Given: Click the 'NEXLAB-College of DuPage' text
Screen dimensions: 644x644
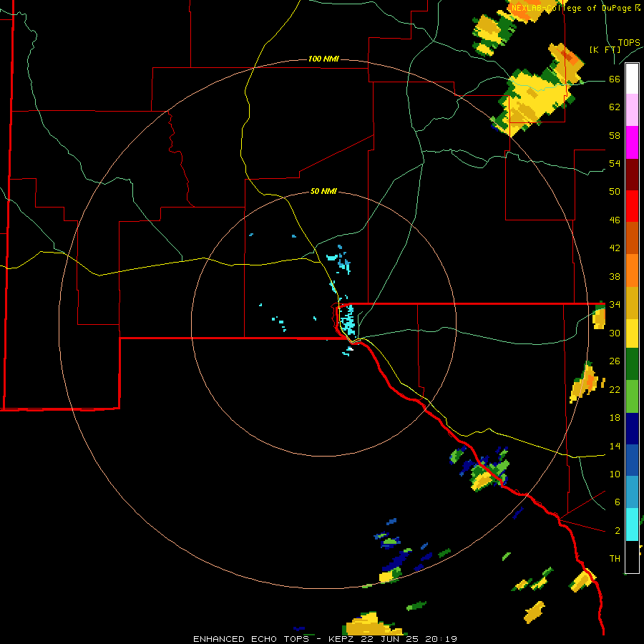Looking at the screenshot, I should pos(572,8).
